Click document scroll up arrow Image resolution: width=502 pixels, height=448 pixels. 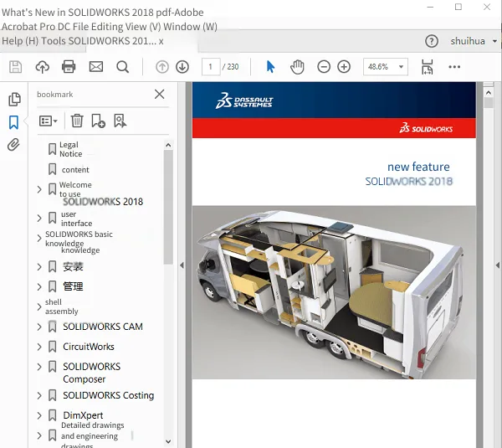[489, 93]
